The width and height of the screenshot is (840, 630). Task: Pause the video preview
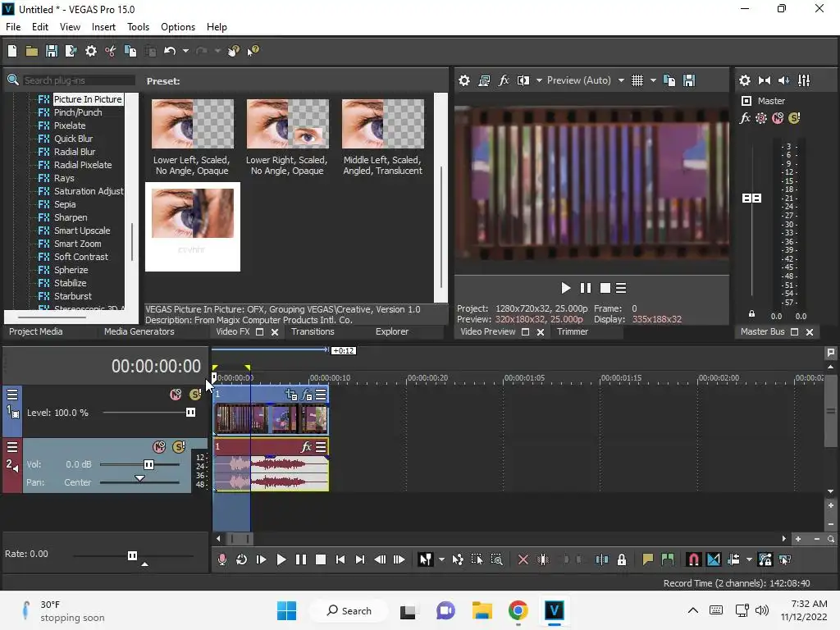[x=586, y=288]
